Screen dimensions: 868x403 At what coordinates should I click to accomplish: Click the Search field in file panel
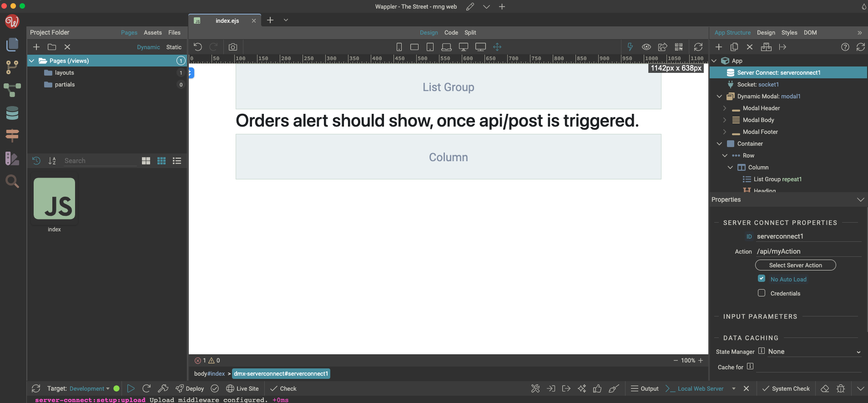pyautogui.click(x=99, y=161)
